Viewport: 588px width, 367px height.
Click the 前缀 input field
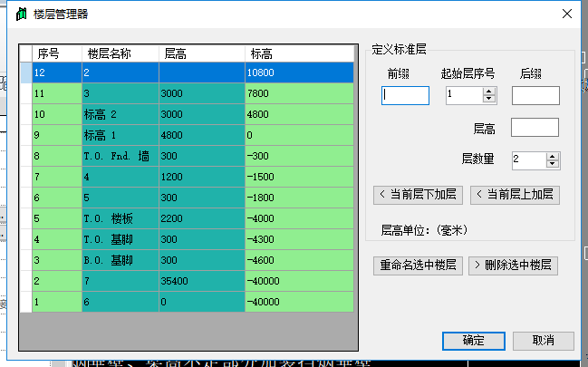(405, 95)
